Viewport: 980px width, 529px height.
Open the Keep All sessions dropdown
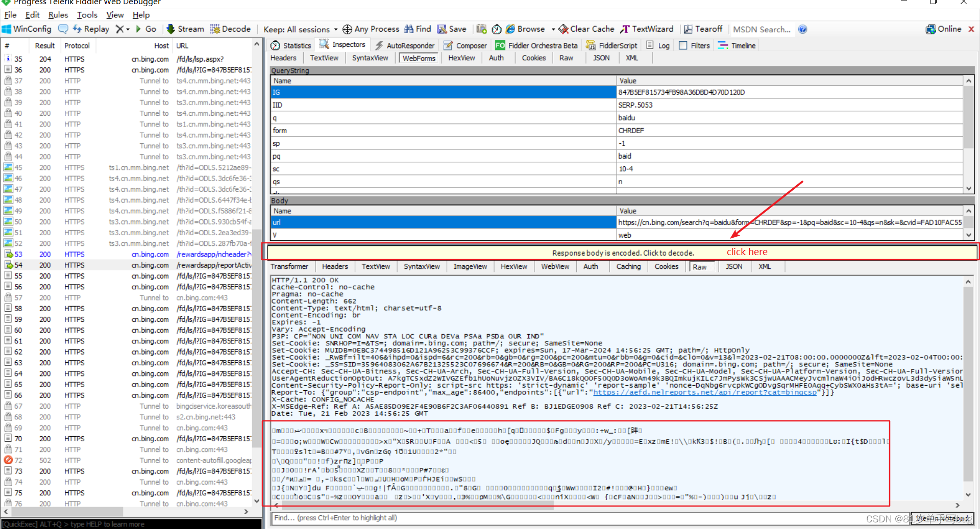301,29
